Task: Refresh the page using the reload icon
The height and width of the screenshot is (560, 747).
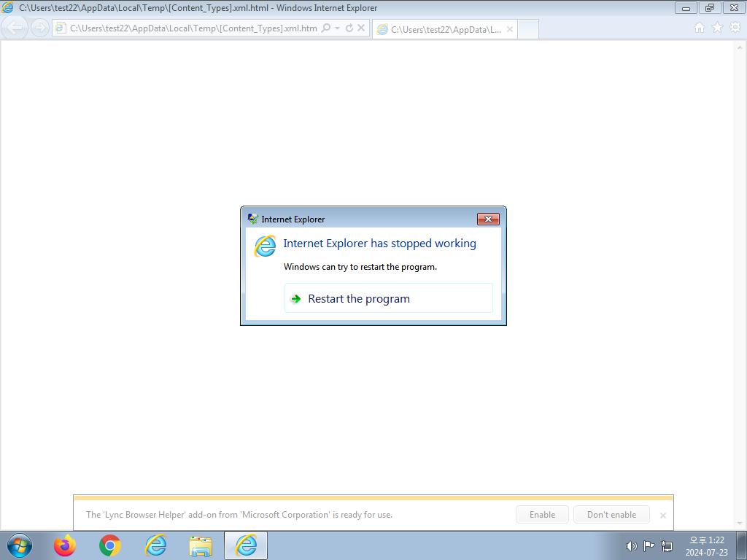Action: pyautogui.click(x=349, y=28)
